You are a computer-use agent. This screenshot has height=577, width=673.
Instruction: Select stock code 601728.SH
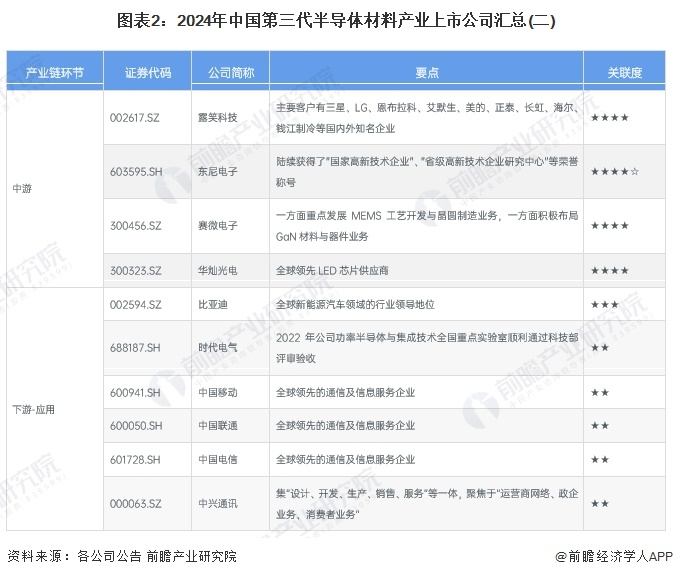(x=135, y=460)
